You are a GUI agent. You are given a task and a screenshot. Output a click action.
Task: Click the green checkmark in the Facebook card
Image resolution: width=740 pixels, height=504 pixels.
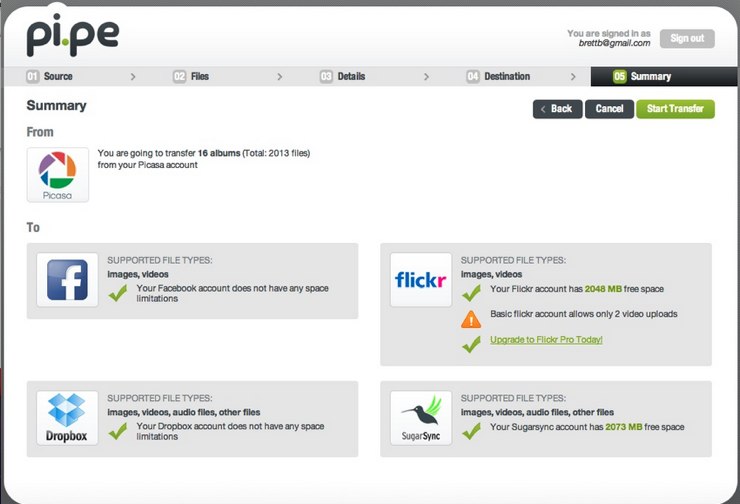click(x=118, y=293)
